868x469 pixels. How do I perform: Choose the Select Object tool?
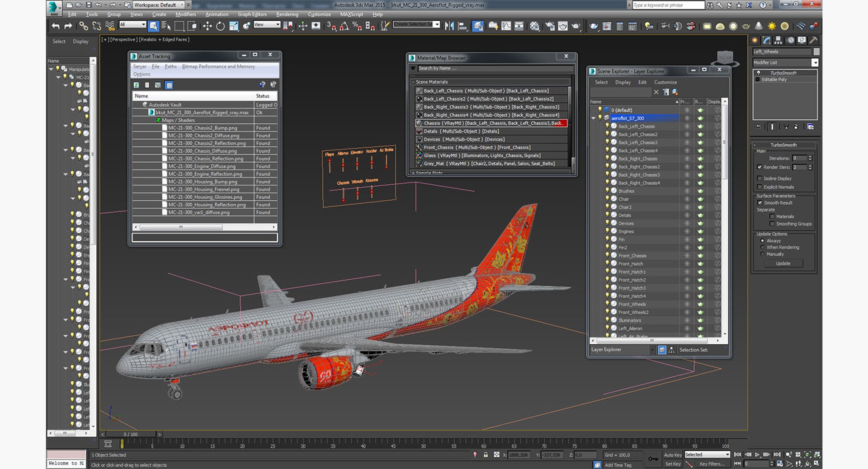pyautogui.click(x=153, y=26)
